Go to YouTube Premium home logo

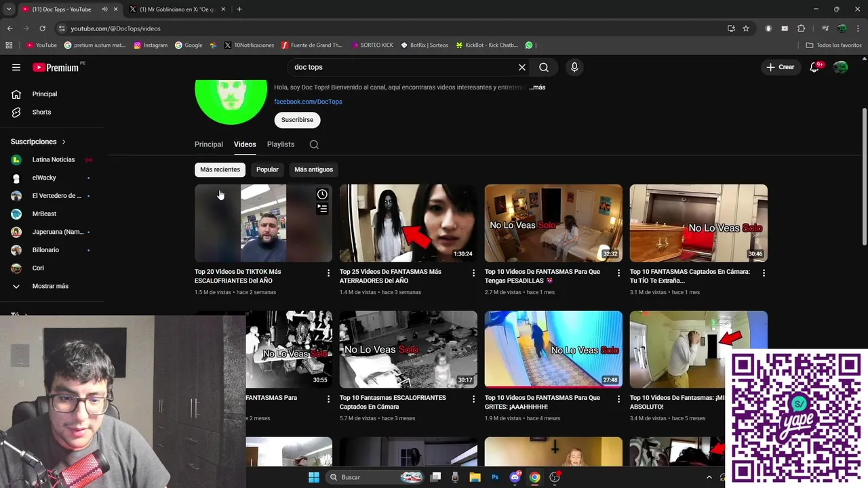coord(56,67)
